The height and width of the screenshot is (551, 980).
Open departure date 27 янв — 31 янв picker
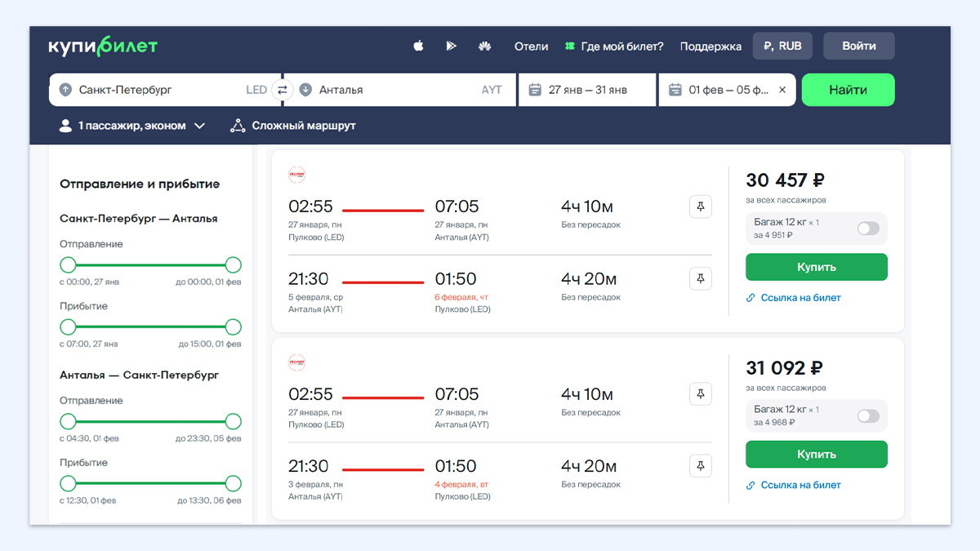pyautogui.click(x=587, y=90)
